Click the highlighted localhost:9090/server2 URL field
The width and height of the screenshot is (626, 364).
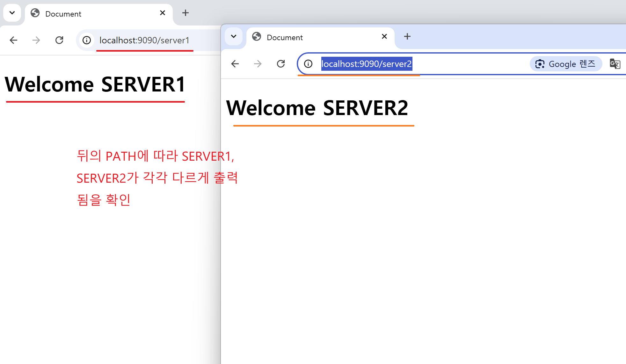[x=367, y=64]
